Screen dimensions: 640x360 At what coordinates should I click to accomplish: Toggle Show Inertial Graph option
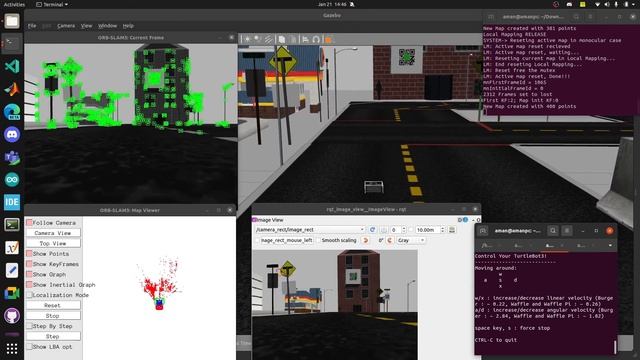point(29,284)
